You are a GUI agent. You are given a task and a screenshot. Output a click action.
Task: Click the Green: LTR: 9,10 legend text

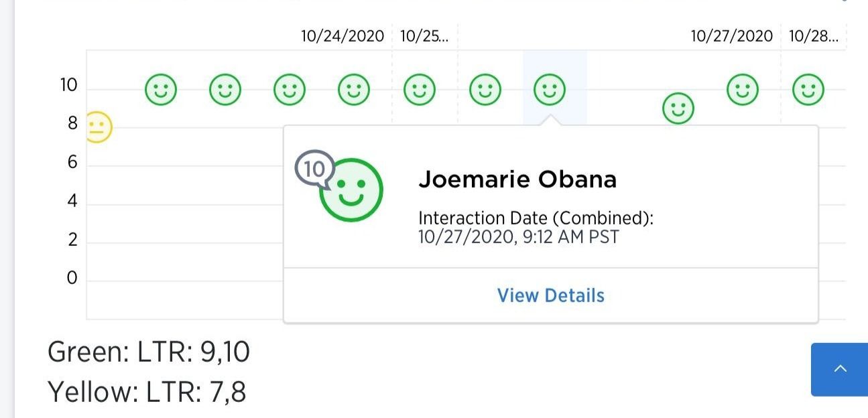point(149,352)
